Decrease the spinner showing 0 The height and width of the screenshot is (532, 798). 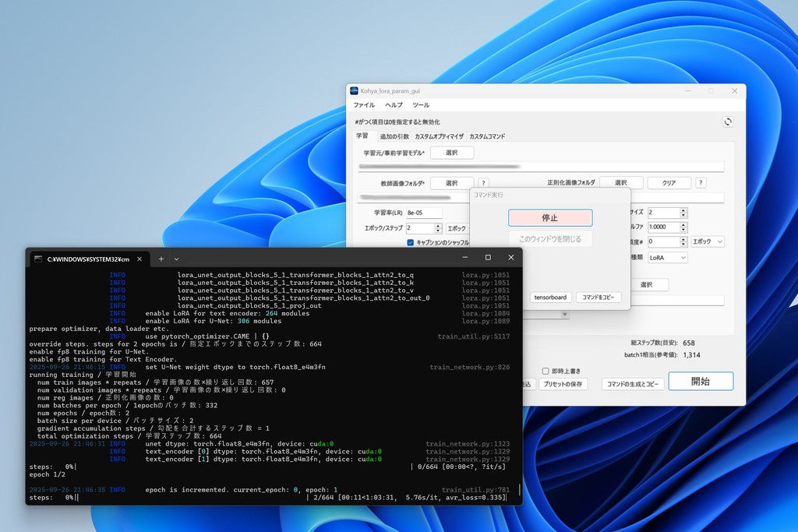[683, 245]
